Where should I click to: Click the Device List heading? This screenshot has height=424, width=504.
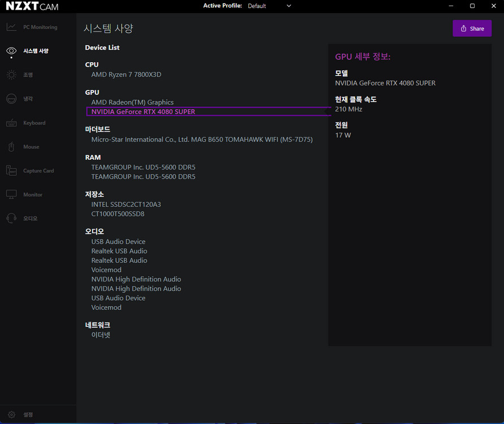tap(102, 47)
